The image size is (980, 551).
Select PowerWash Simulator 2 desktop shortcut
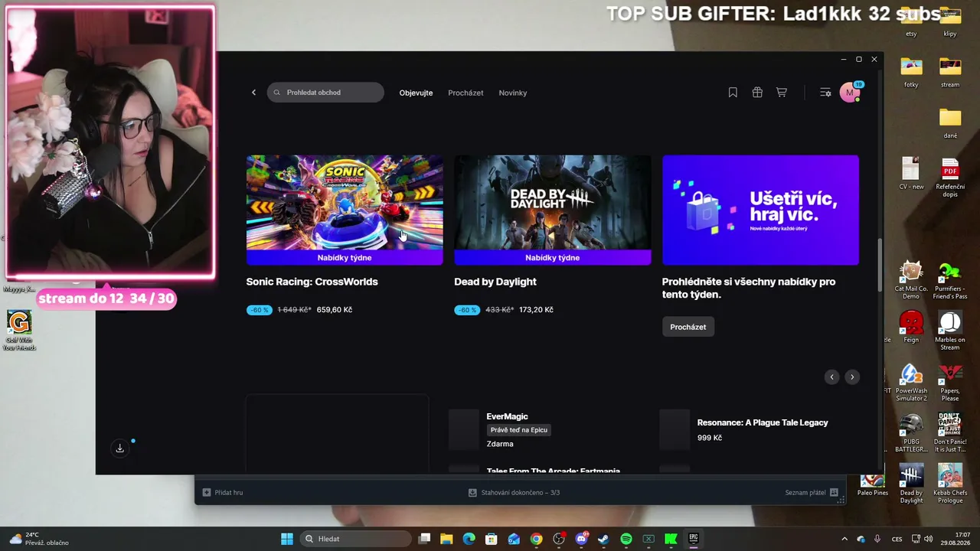pyautogui.click(x=911, y=383)
